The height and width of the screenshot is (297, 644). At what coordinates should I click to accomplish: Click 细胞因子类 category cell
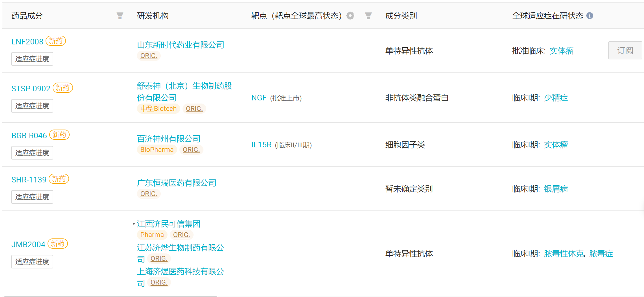405,145
